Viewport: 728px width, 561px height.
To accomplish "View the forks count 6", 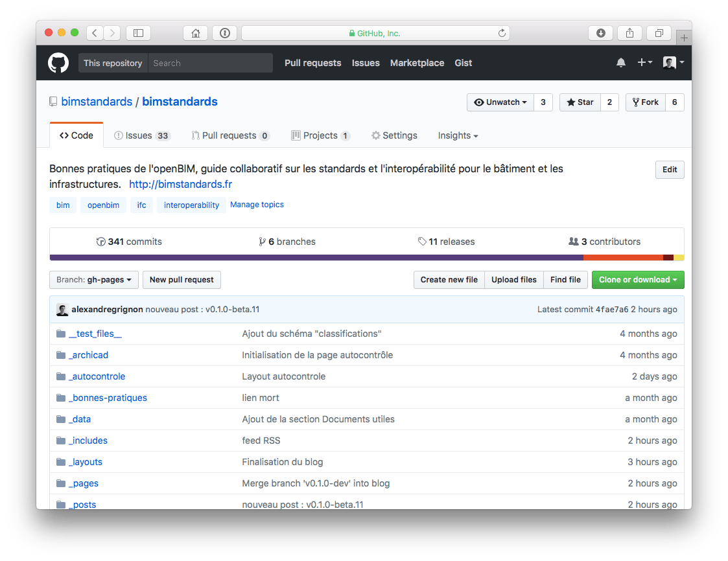I will (x=675, y=102).
